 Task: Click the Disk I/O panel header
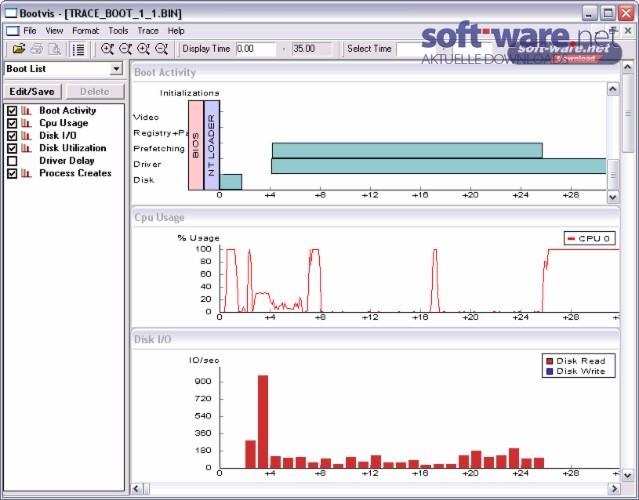tap(375, 339)
